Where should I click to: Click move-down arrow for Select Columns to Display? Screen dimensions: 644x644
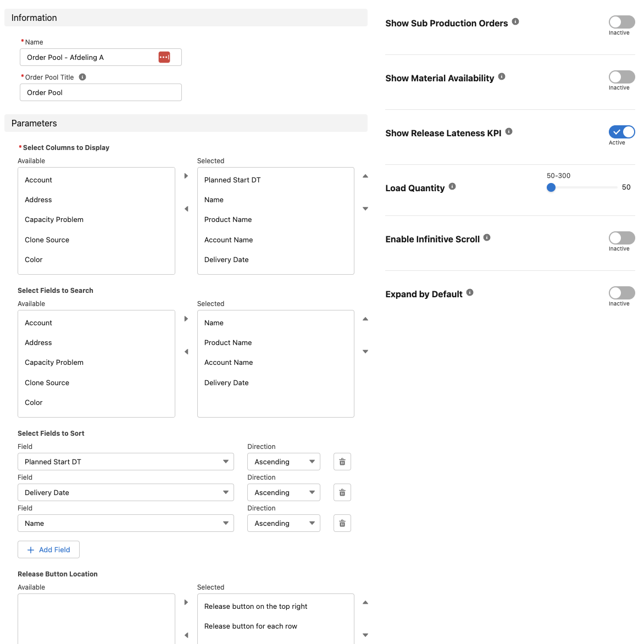click(x=365, y=209)
